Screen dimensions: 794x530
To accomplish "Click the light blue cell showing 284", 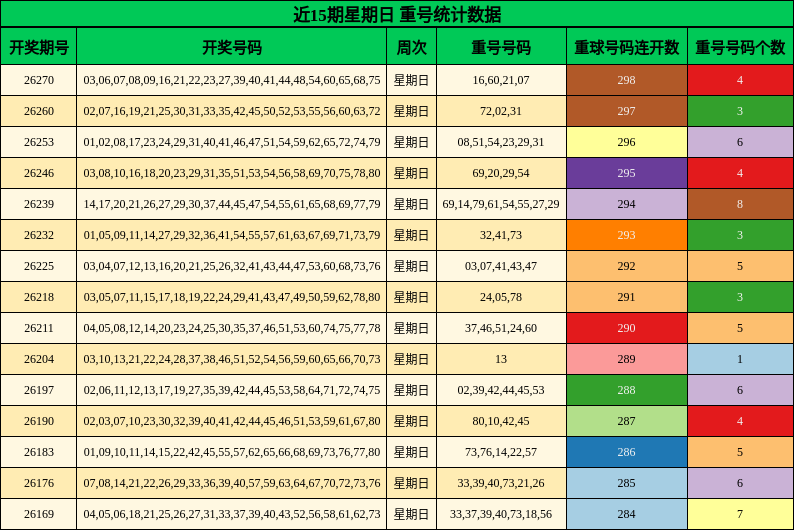I will (626, 514).
